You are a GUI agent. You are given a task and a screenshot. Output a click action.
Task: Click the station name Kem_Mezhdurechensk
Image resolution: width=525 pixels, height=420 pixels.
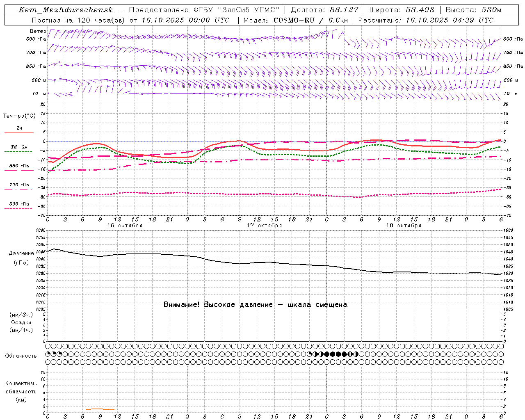(66, 10)
